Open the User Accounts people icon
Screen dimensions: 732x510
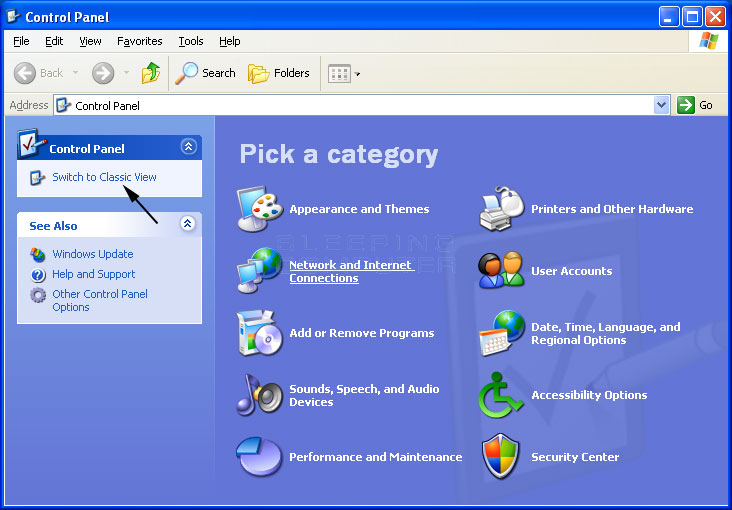click(501, 270)
